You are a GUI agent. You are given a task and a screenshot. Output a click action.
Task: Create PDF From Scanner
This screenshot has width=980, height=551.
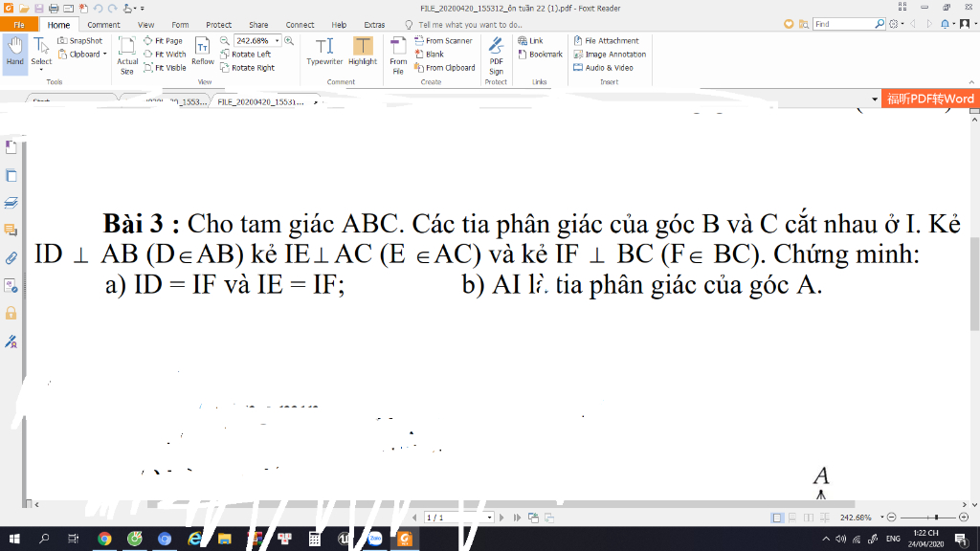[x=443, y=40]
